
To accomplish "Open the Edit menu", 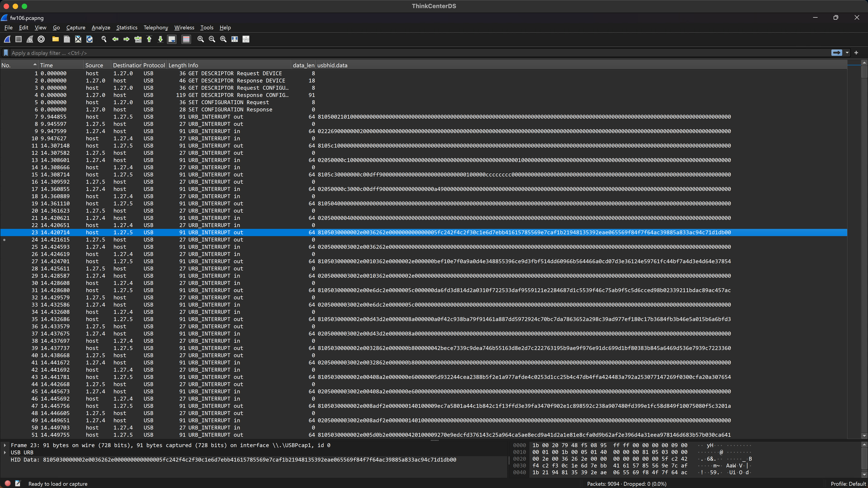I will click(24, 28).
